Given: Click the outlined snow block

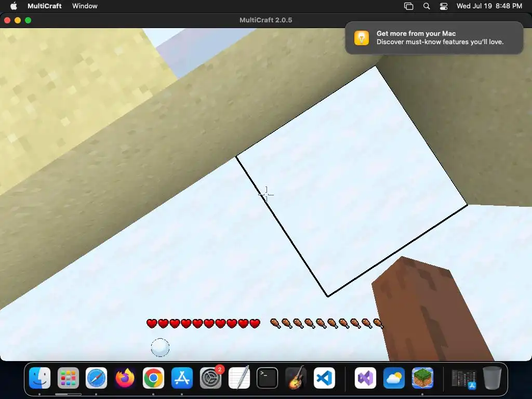Looking at the screenshot, I should coord(352,181).
